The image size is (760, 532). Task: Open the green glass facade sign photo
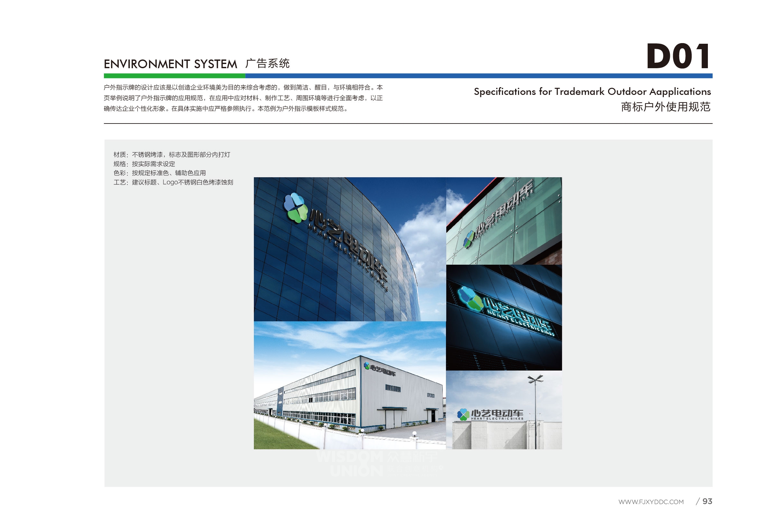click(504, 221)
